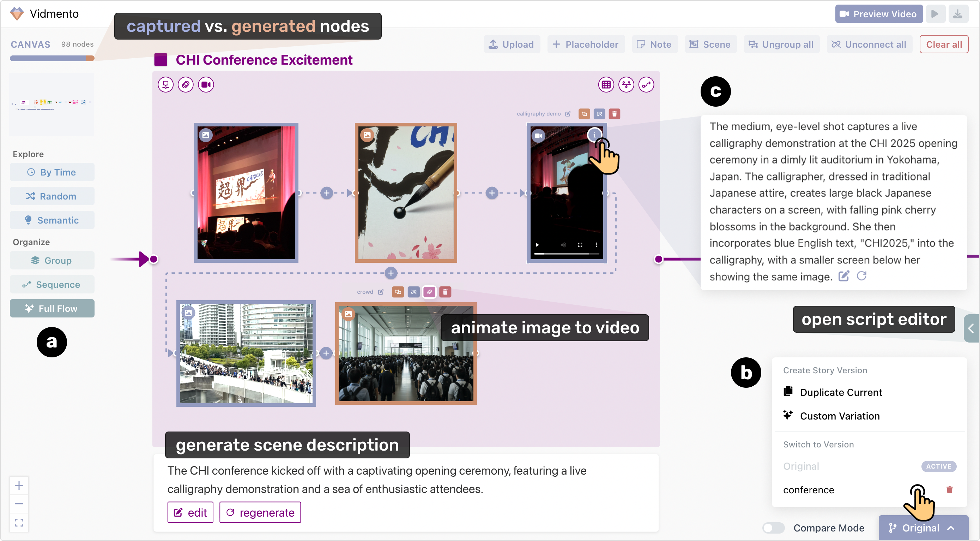Choose Custom Variation option

[840, 416]
